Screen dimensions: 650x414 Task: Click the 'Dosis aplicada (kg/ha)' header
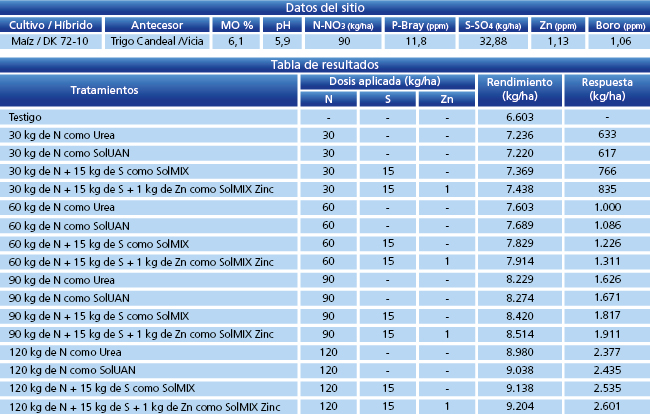tap(384, 81)
